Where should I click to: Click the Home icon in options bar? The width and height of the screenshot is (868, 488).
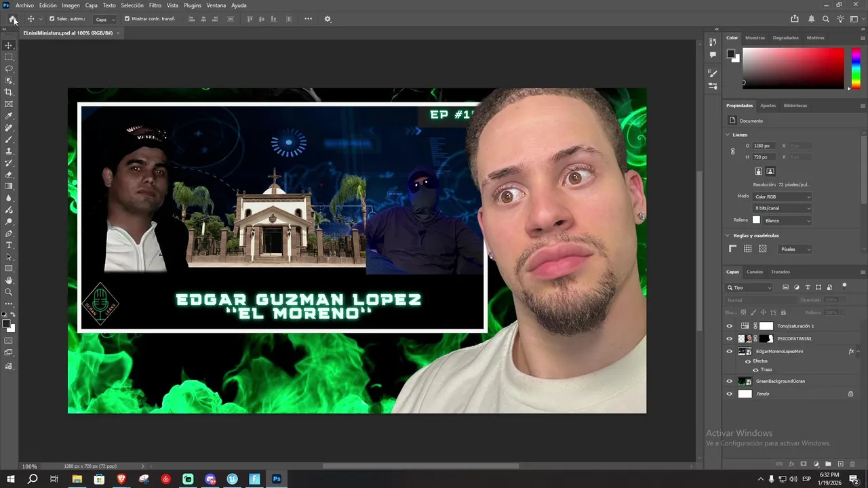(12, 19)
